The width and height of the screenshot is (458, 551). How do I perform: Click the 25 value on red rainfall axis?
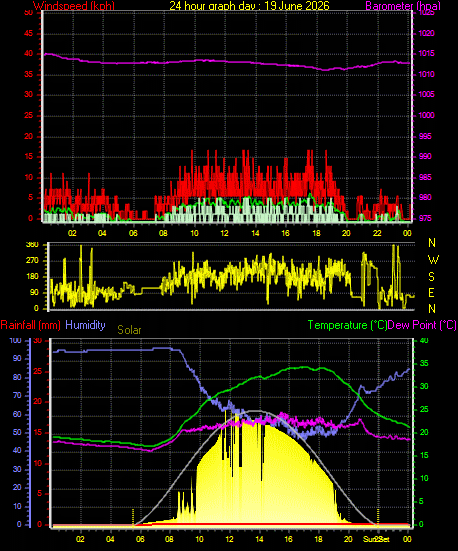pos(37,371)
